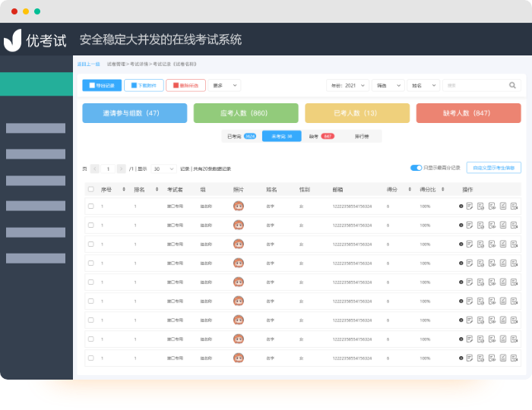Sort table by 序号 column arrows

[x=124, y=189]
